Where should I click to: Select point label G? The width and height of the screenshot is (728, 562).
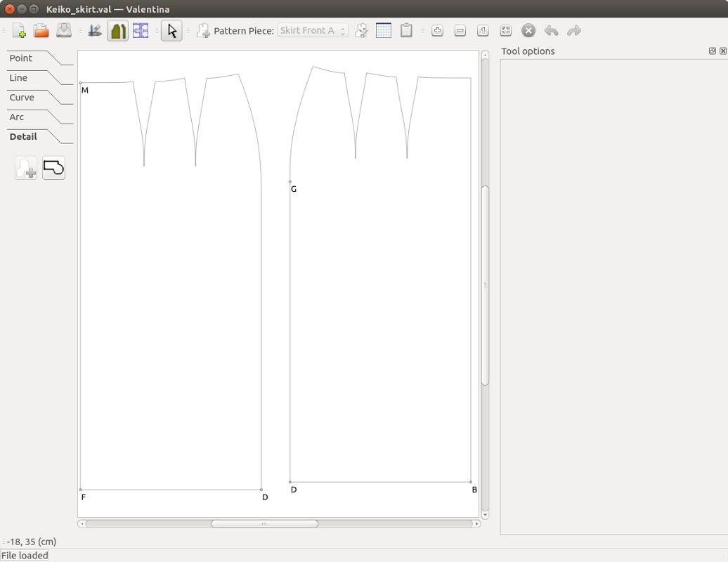click(x=294, y=189)
